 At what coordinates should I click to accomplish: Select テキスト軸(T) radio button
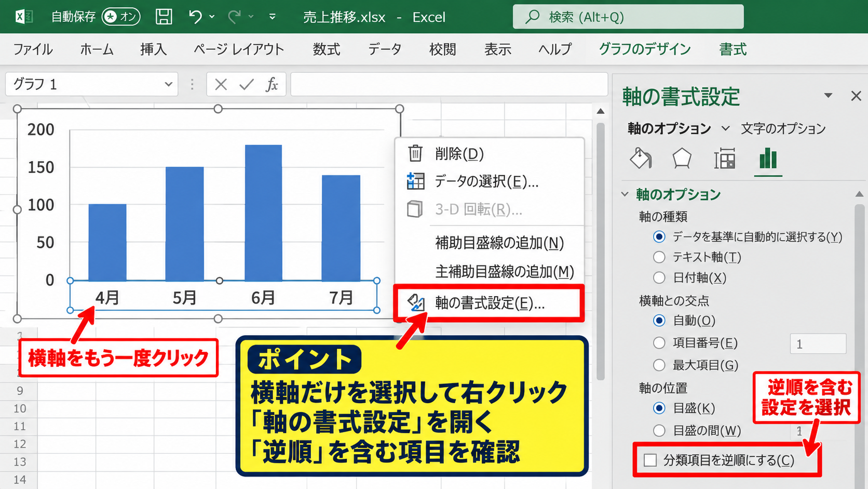click(x=659, y=257)
